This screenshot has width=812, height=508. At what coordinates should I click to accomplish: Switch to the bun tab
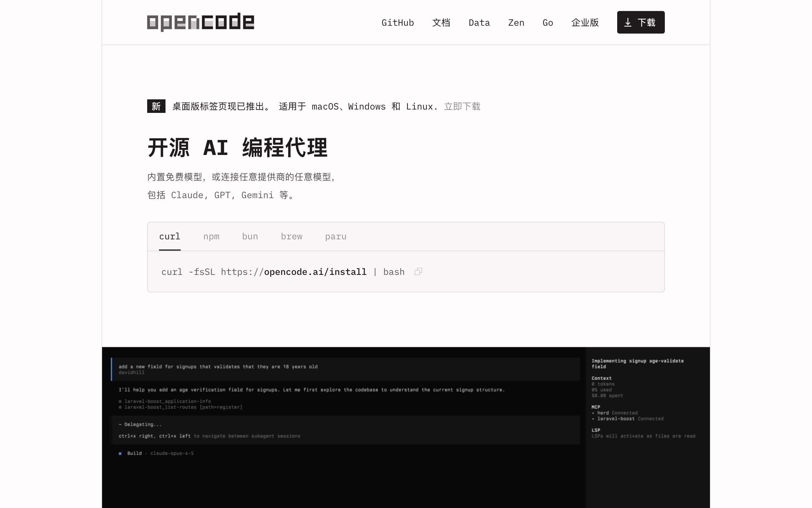click(250, 237)
